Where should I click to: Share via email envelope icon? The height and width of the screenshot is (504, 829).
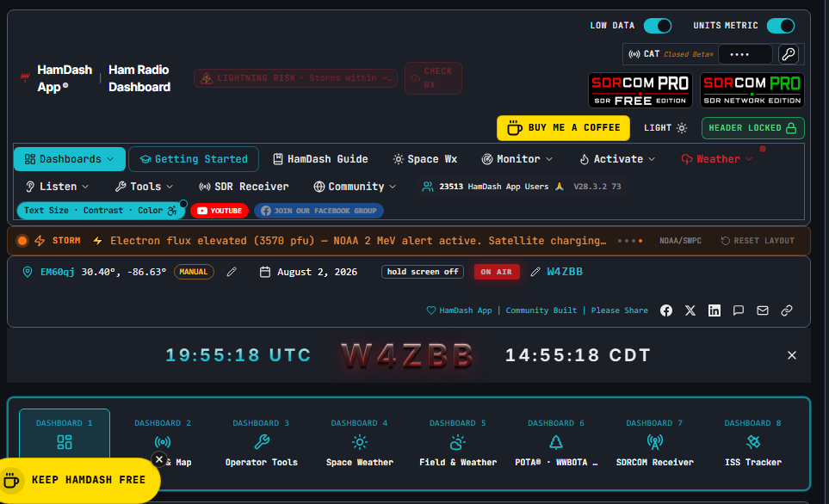[763, 310]
